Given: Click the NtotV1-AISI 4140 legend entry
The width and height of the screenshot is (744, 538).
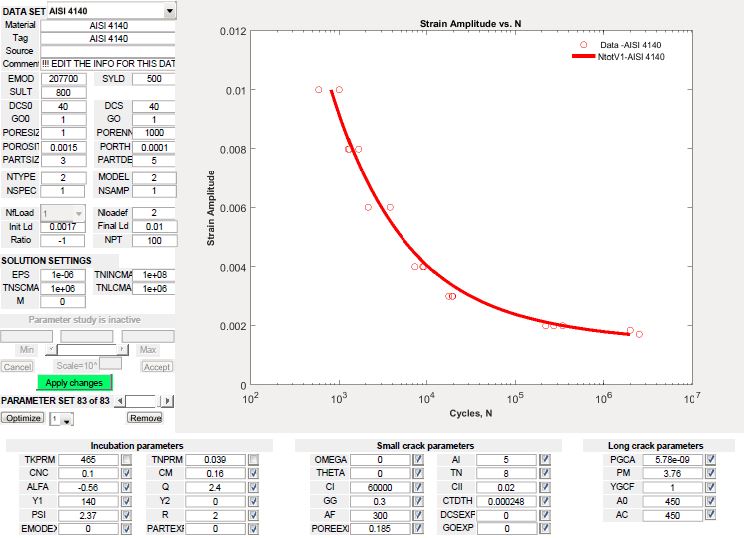Looking at the screenshot, I should pos(631,57).
